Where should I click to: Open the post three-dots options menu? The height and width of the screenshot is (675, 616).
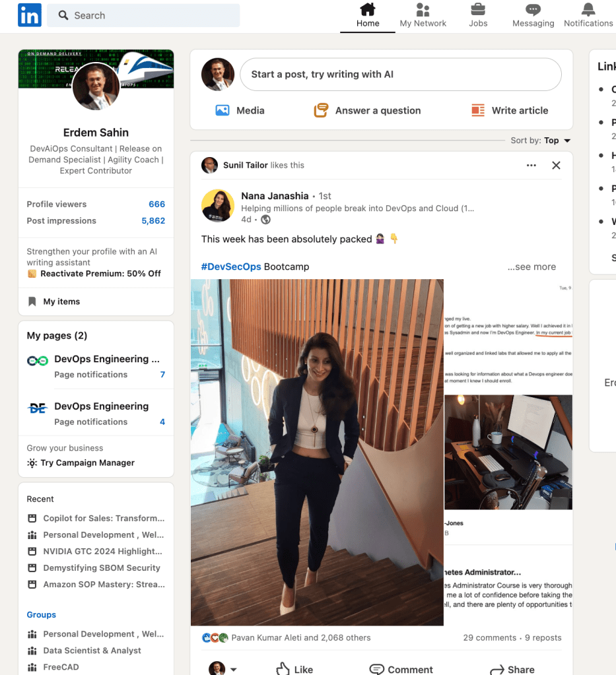(531, 166)
